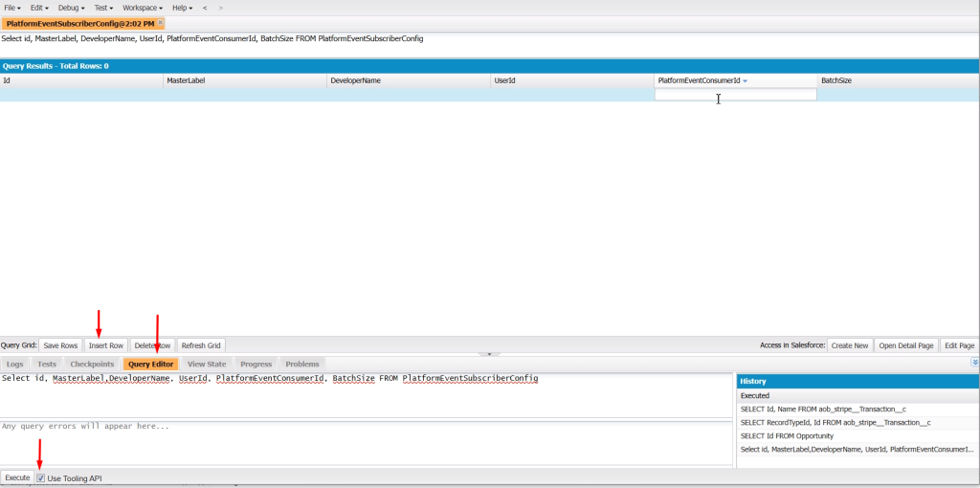Select history query 'SELECT Id, Name FROM aob_stripe__Transaction__c'
This screenshot has width=980, height=488.
tap(857, 410)
